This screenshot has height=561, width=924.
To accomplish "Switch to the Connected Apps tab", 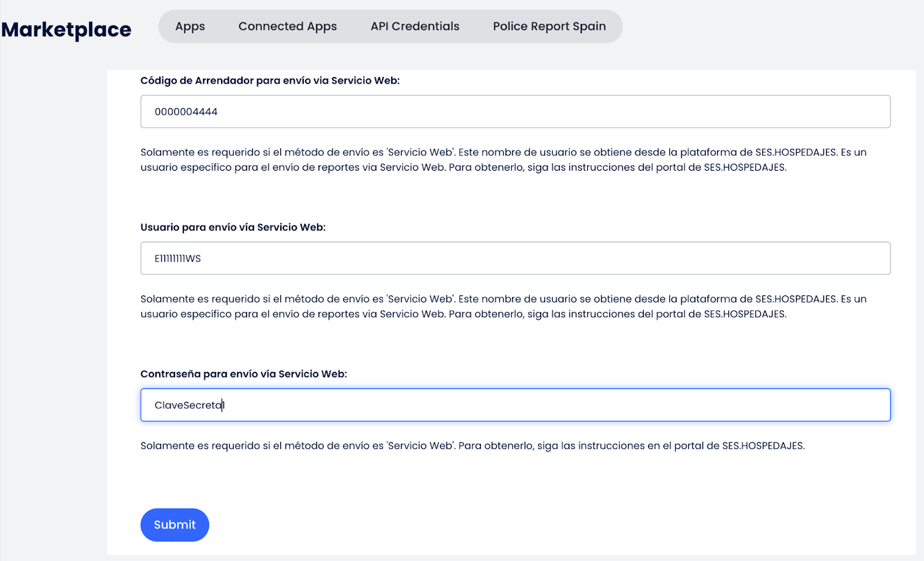I will (x=287, y=26).
